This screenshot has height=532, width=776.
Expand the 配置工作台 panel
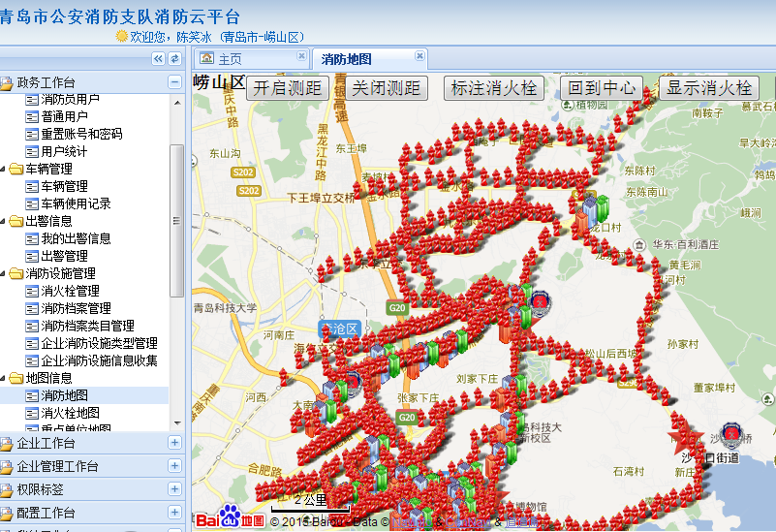[x=174, y=513]
